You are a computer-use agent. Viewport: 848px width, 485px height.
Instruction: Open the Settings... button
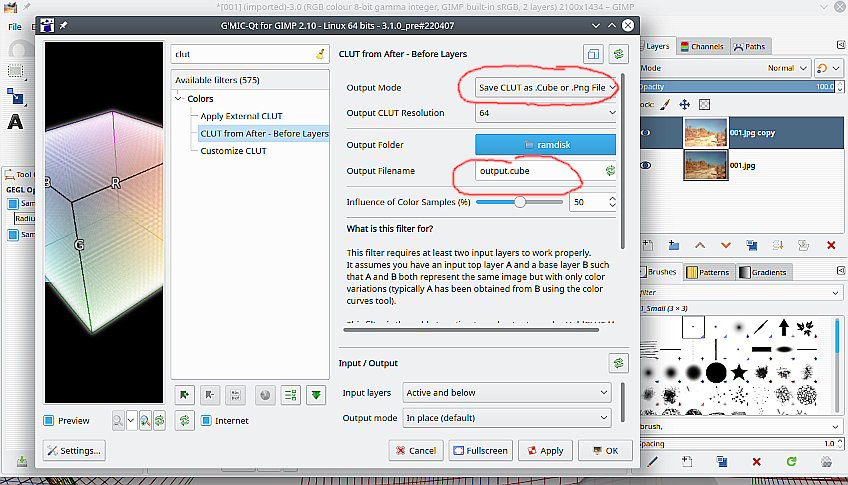coord(74,450)
